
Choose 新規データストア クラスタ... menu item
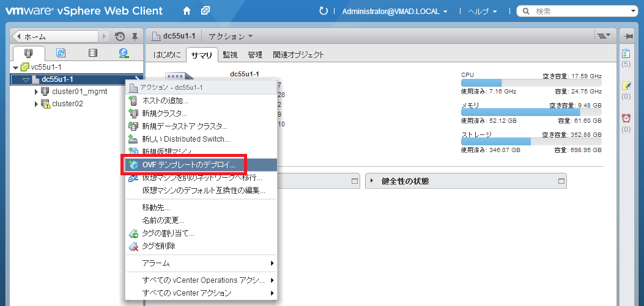pos(201,126)
